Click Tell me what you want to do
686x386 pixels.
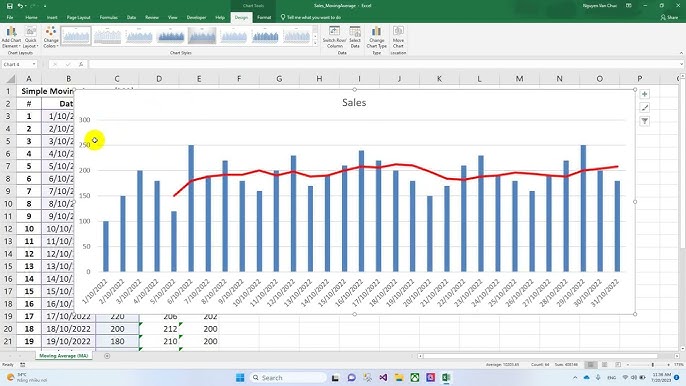tap(311, 18)
